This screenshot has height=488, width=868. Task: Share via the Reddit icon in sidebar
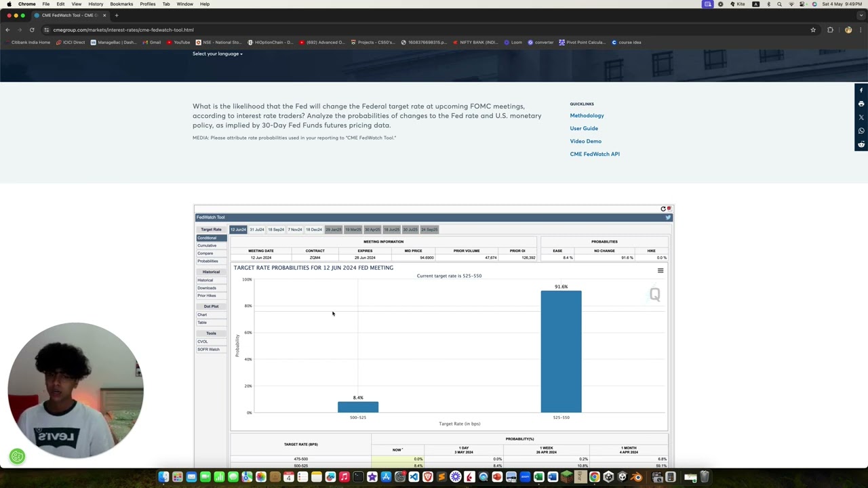pyautogui.click(x=861, y=144)
